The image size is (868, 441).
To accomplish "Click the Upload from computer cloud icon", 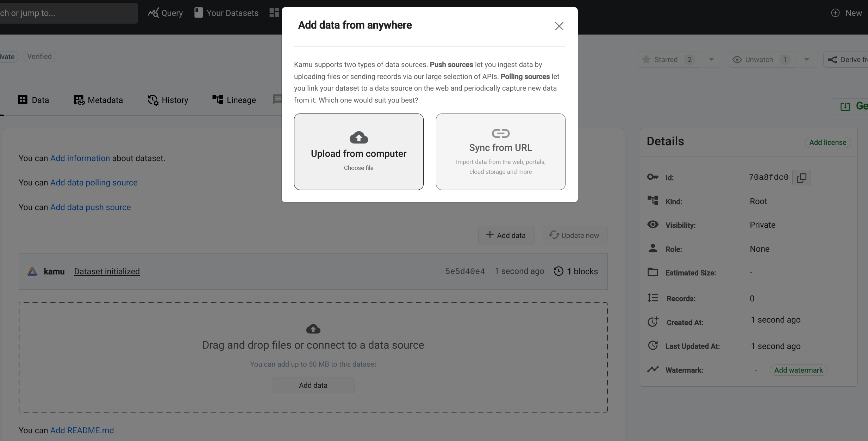I will tap(358, 137).
